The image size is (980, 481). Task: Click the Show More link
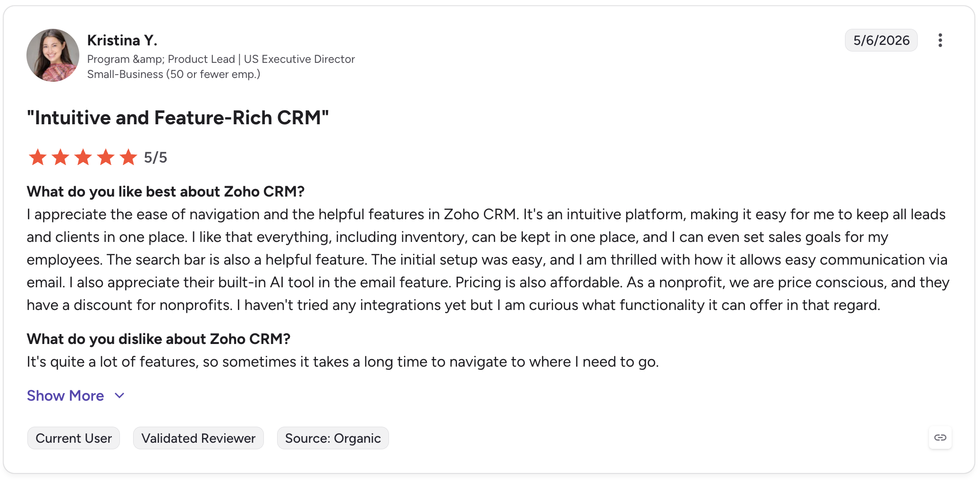[65, 395]
